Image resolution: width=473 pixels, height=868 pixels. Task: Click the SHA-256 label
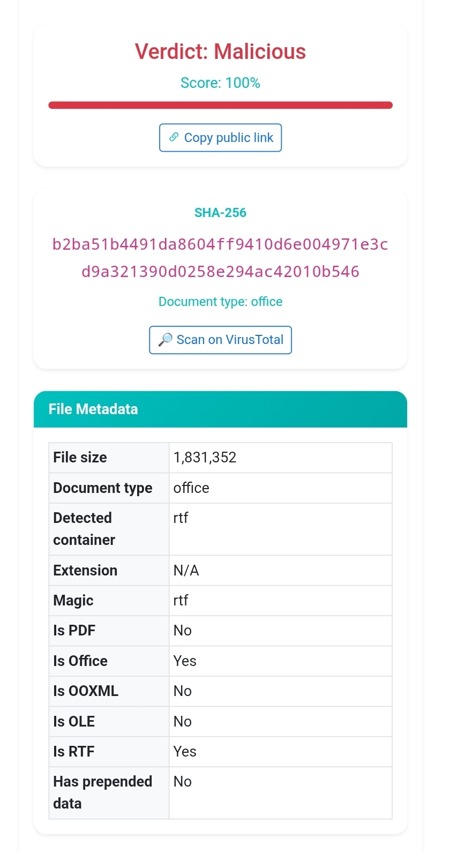click(220, 213)
